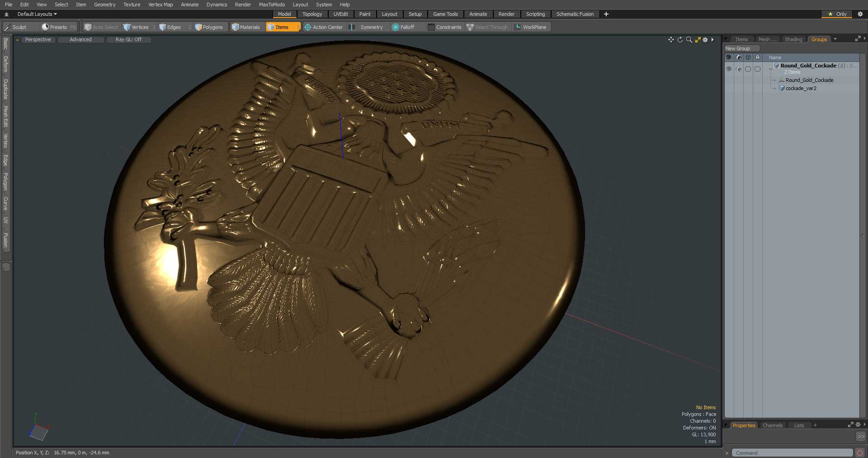Select the Round_Gold_Cockade locator item

point(809,80)
